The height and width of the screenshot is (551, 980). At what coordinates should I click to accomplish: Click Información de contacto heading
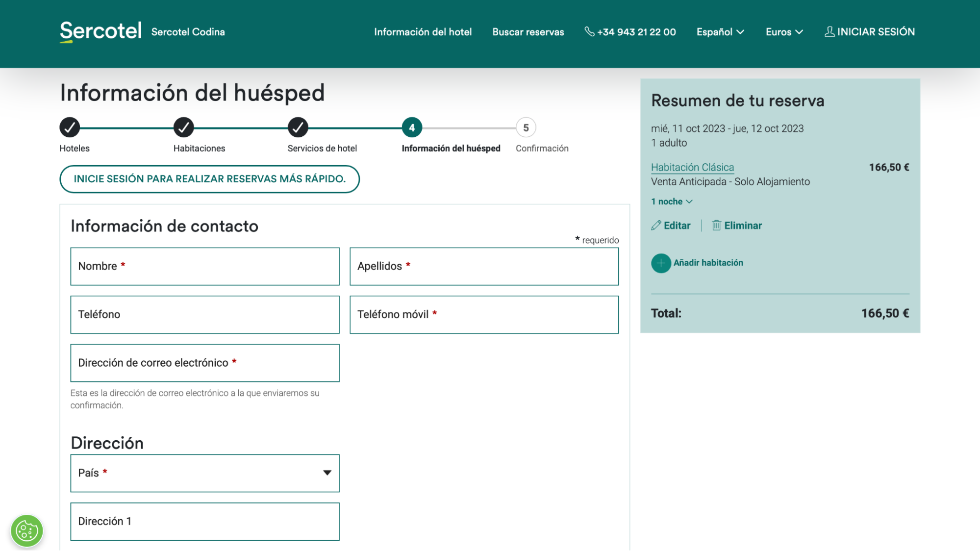pyautogui.click(x=164, y=226)
